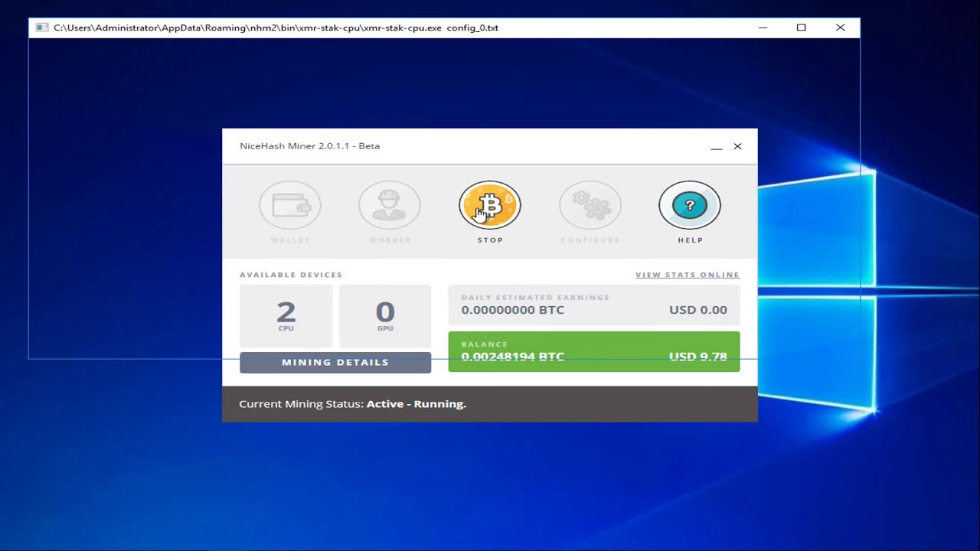Click the 'NiceHash Miner 2.0.1.1 - Beta' title text
This screenshot has width=980, height=551.
point(309,146)
